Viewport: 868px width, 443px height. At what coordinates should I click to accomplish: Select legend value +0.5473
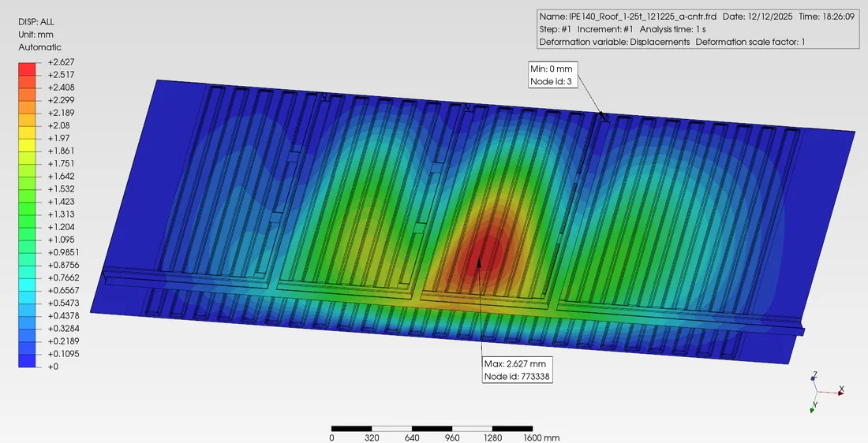click(63, 303)
